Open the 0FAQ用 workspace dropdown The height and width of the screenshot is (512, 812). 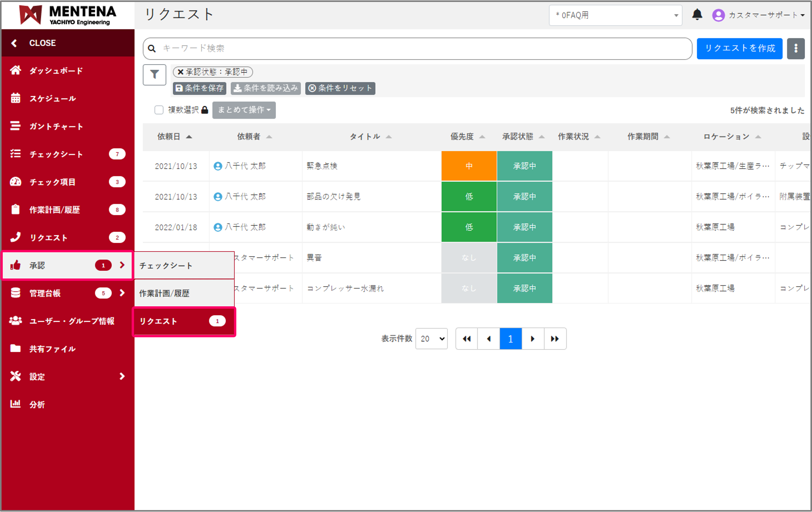(615, 15)
